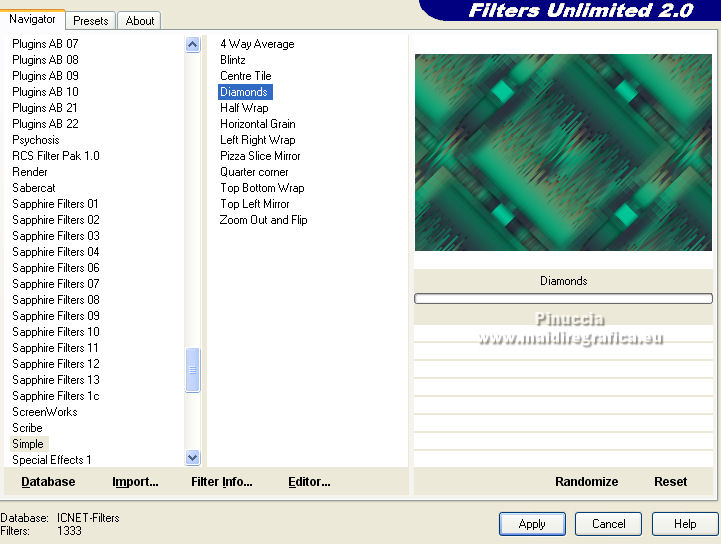Choose the Horizontal Grain filter
The image size is (721, 544).
pyautogui.click(x=258, y=124)
